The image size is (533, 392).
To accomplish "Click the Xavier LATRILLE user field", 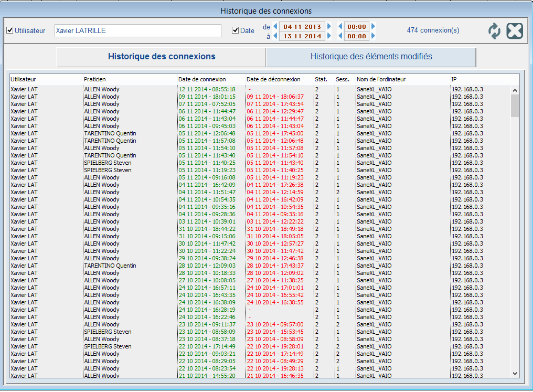I will tap(137, 30).
